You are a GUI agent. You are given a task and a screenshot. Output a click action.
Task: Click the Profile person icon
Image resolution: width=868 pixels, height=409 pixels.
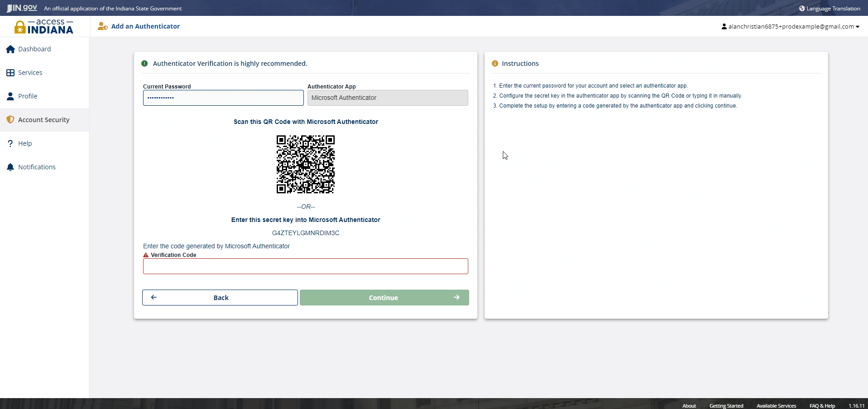(x=10, y=96)
